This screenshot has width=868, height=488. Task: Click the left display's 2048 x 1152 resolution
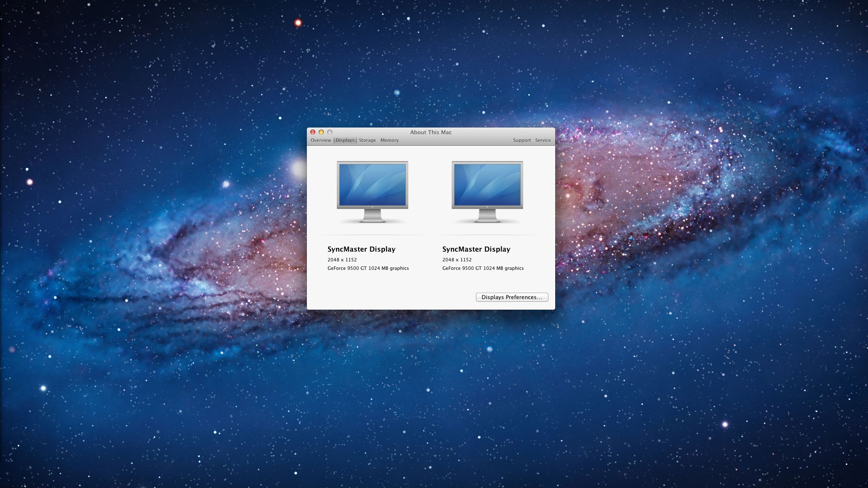(x=342, y=260)
